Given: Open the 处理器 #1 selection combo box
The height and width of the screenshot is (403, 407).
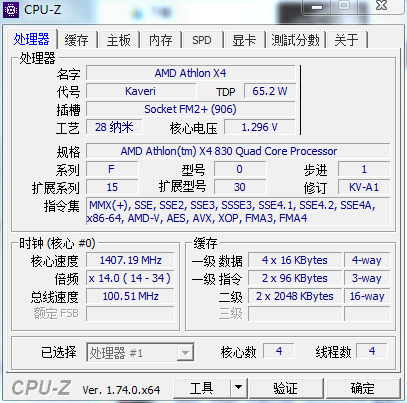Looking at the screenshot, I should pos(140,352).
